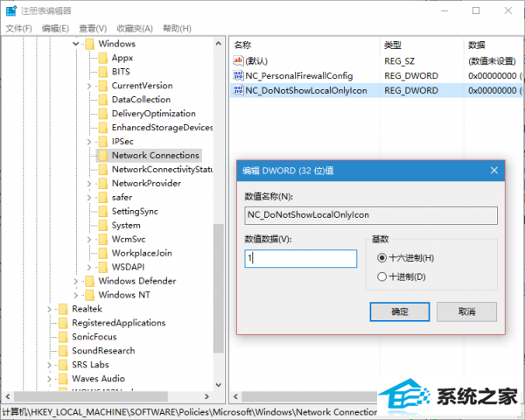The width and height of the screenshot is (525, 420).
Task: Click the NC_DoNotShowLocalOnlyIcon DWORD icon in list
Action: (x=238, y=90)
